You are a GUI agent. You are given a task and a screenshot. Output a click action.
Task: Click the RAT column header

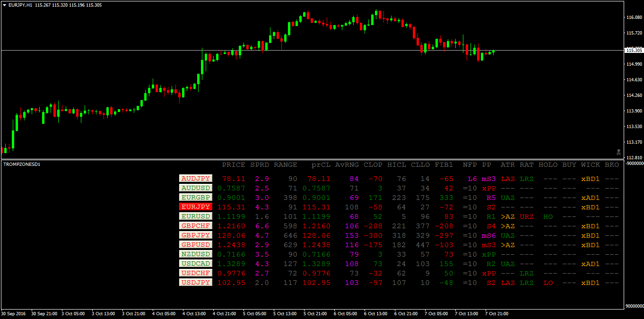coord(527,165)
